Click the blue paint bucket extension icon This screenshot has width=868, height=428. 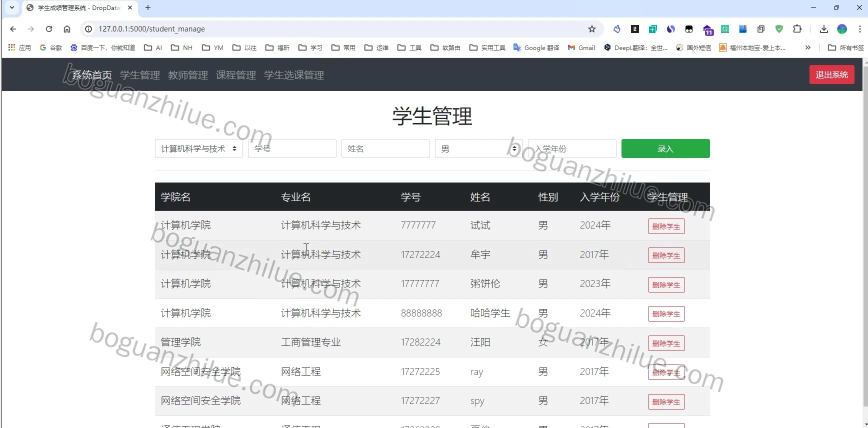[617, 29]
